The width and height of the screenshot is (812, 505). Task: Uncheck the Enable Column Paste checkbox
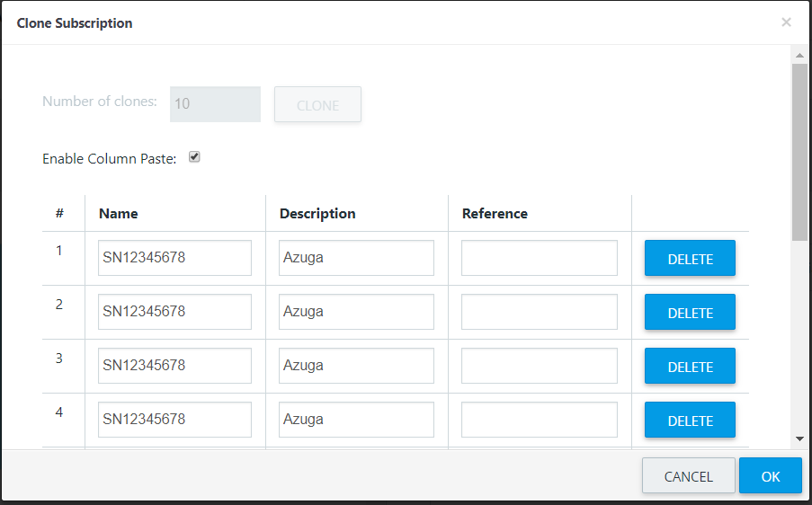tap(194, 156)
